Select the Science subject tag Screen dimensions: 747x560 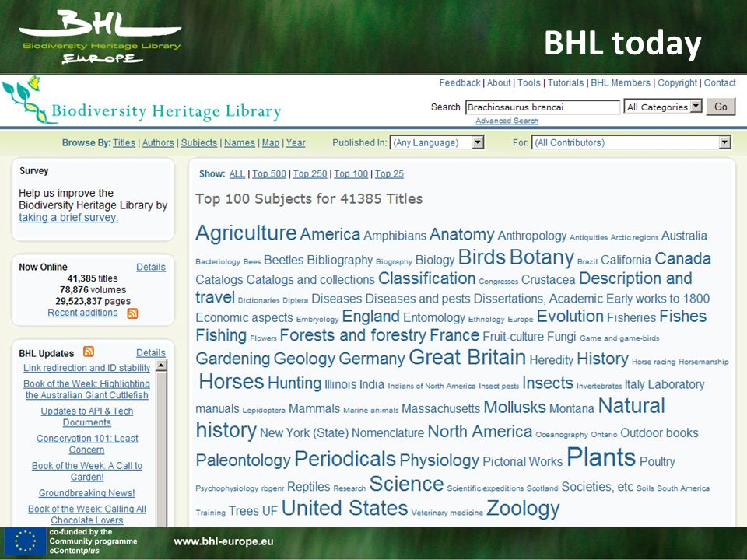pyautogui.click(x=406, y=484)
